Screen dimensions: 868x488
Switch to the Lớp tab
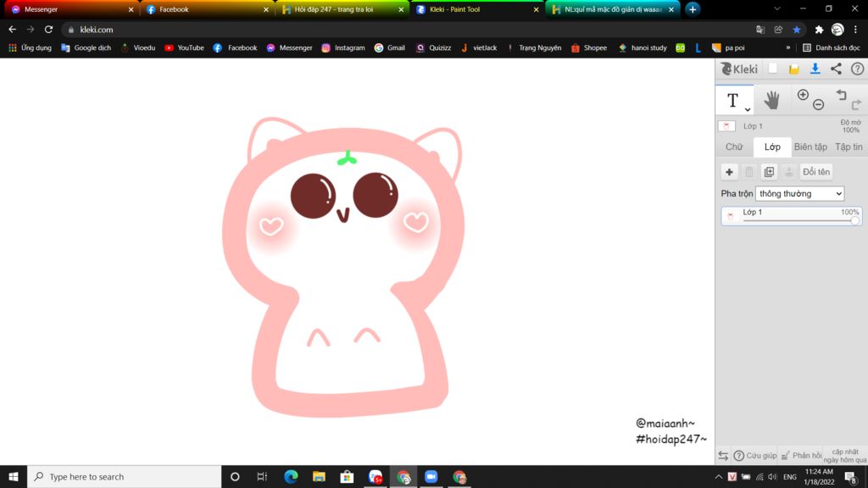click(x=772, y=147)
